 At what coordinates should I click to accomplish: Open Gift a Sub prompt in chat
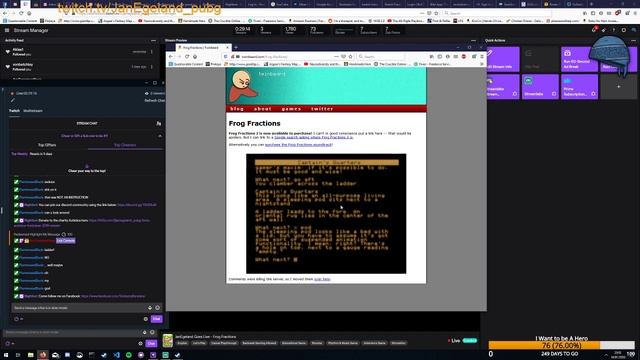click(84, 136)
